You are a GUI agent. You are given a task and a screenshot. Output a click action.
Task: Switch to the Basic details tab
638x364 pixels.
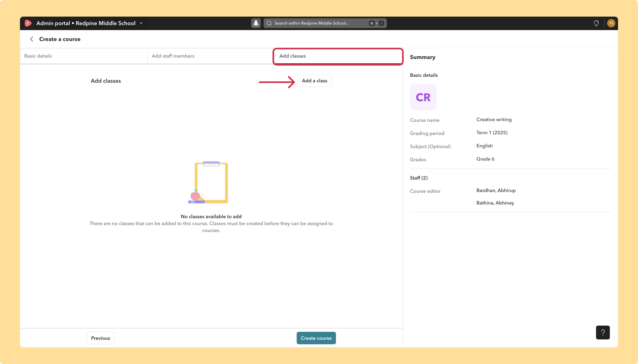coord(84,56)
